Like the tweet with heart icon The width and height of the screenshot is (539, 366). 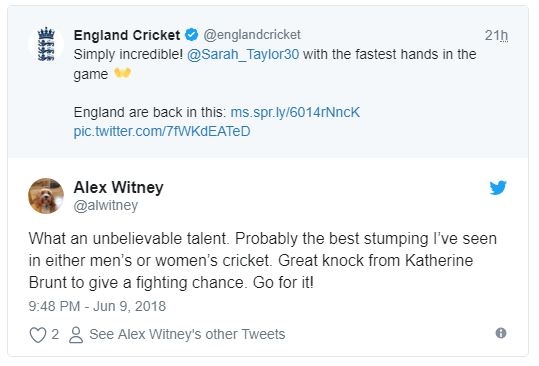tap(38, 334)
